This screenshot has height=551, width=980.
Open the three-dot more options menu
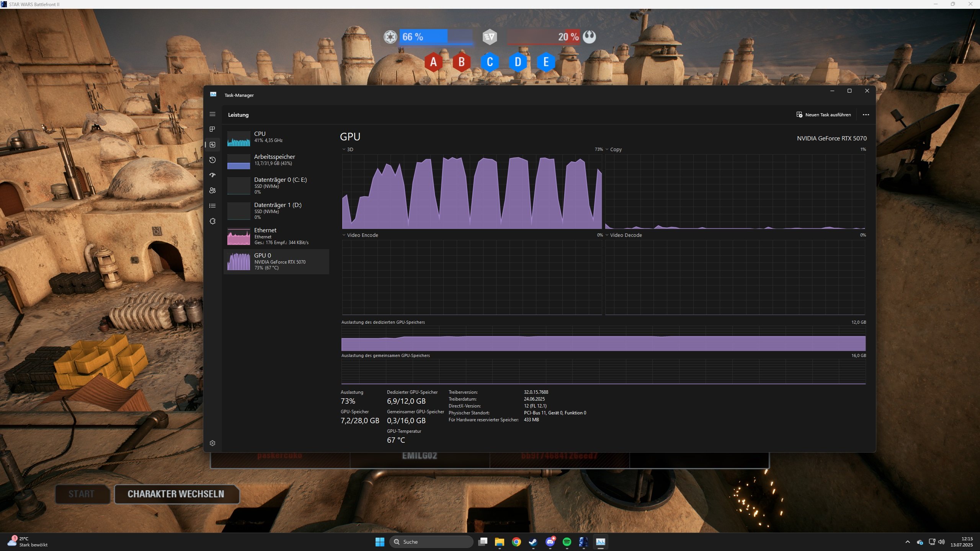point(866,115)
